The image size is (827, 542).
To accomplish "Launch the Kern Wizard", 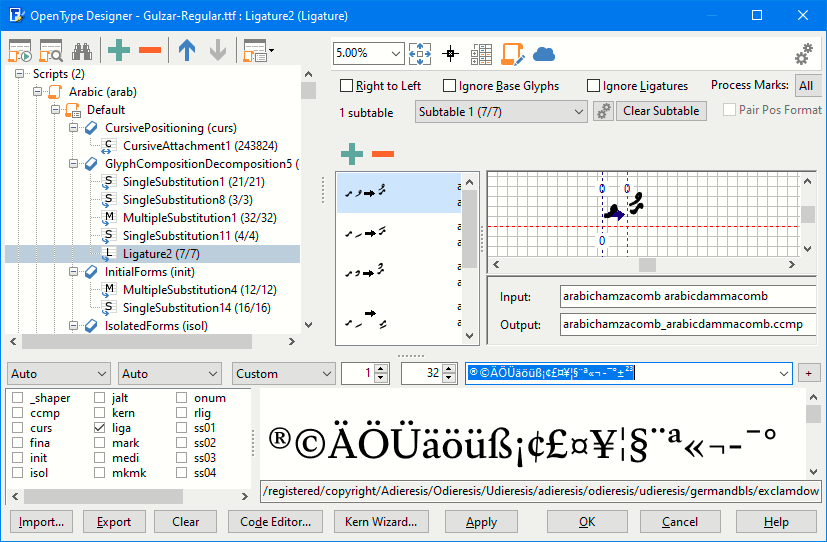I will click(381, 522).
